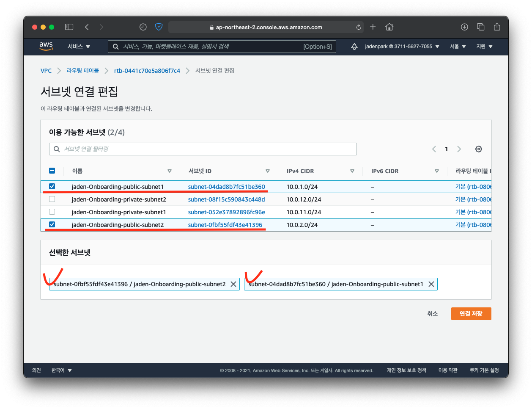Go to 라우팅 테이블 breadcrumb
The height and width of the screenshot is (409, 532).
click(x=82, y=71)
